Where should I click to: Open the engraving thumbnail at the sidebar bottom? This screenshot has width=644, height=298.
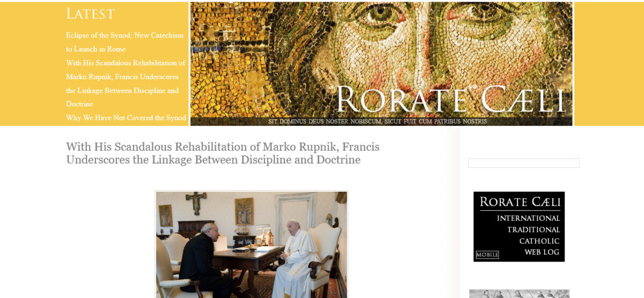519,294
